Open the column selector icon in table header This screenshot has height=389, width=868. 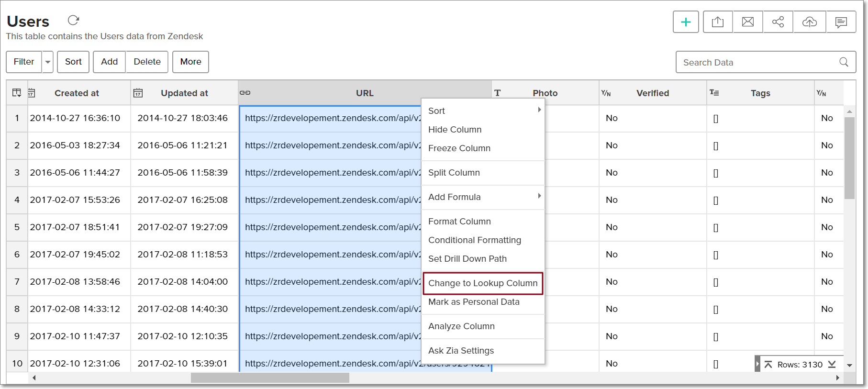tap(17, 93)
